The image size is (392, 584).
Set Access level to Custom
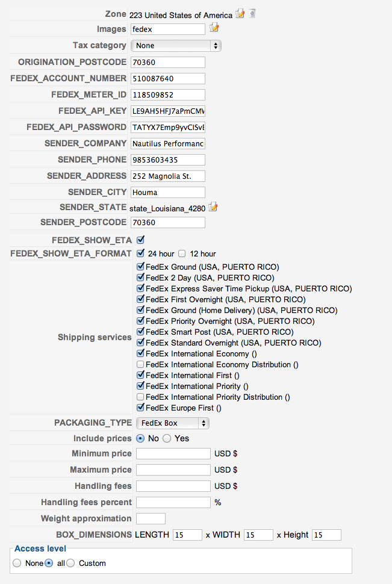pos(70,563)
